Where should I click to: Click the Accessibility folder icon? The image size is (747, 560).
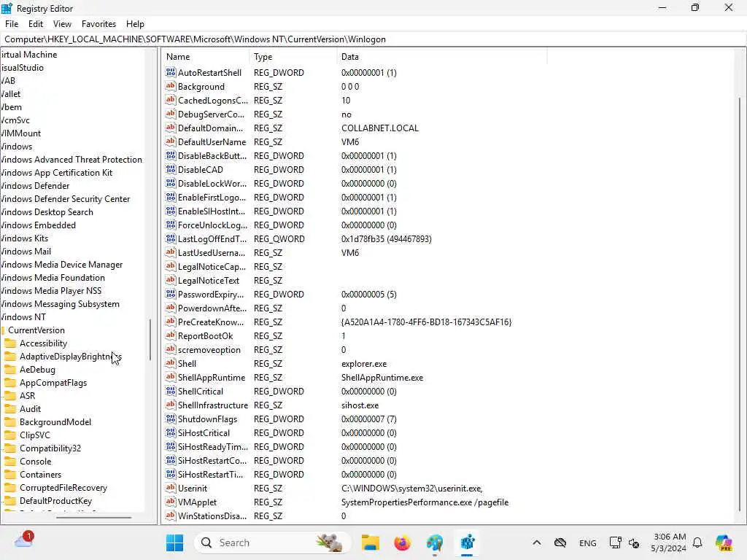[10, 343]
